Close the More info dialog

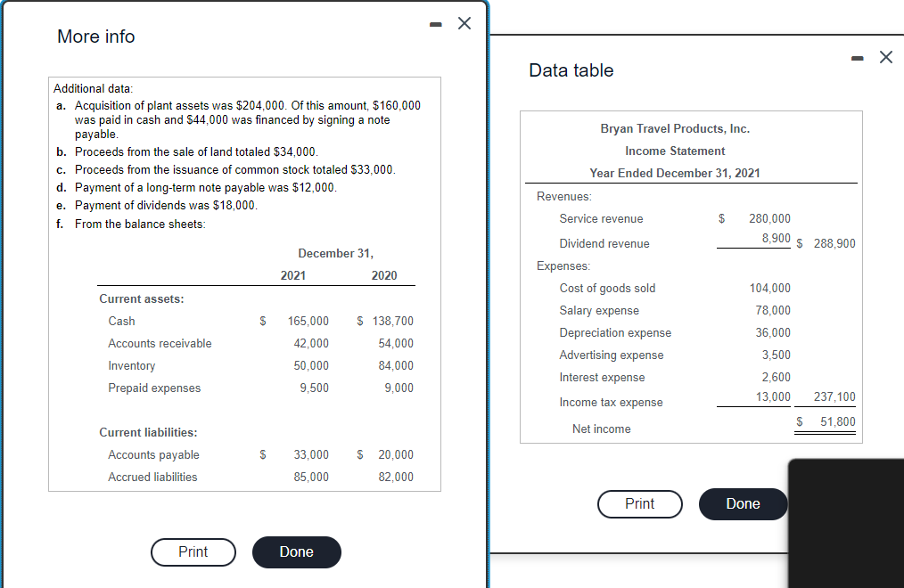pos(464,23)
